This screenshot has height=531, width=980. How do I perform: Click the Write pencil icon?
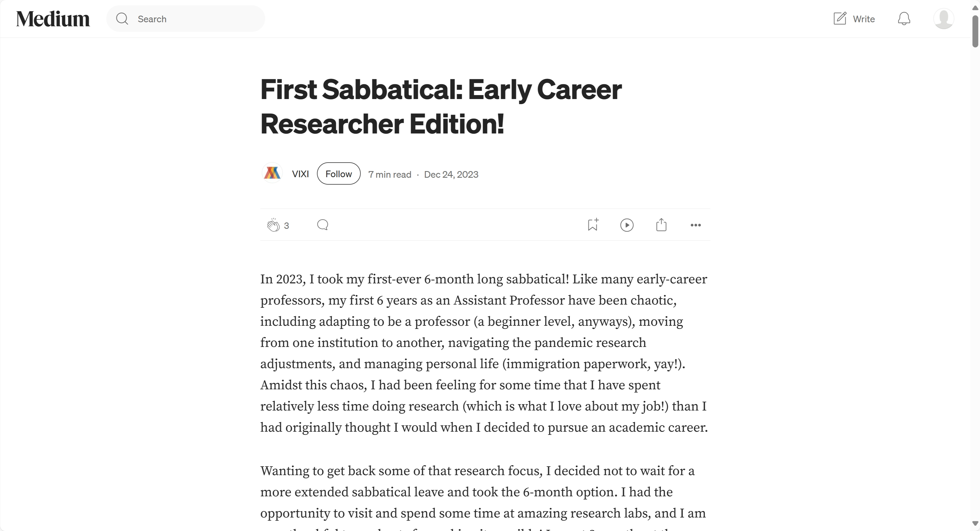pos(840,19)
